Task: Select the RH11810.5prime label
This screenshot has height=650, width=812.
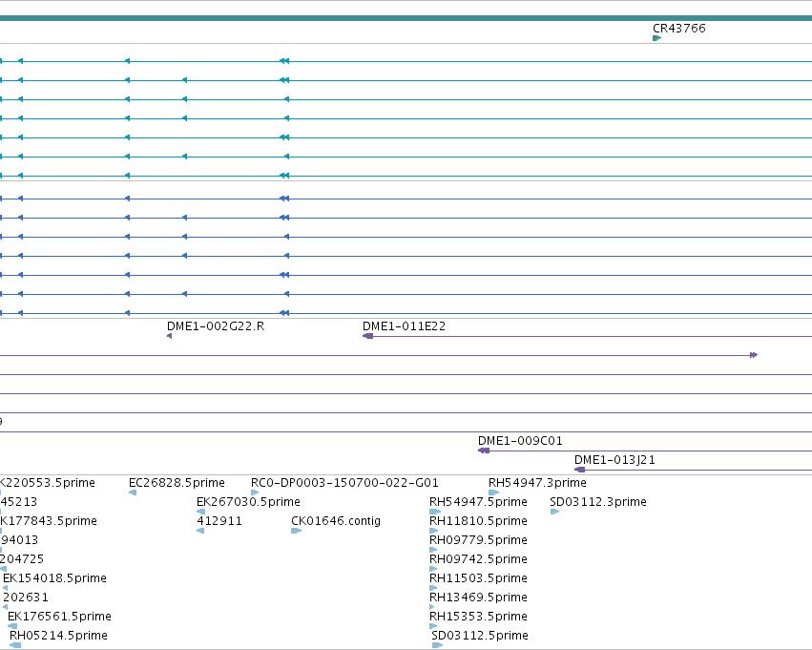Action: click(x=478, y=521)
